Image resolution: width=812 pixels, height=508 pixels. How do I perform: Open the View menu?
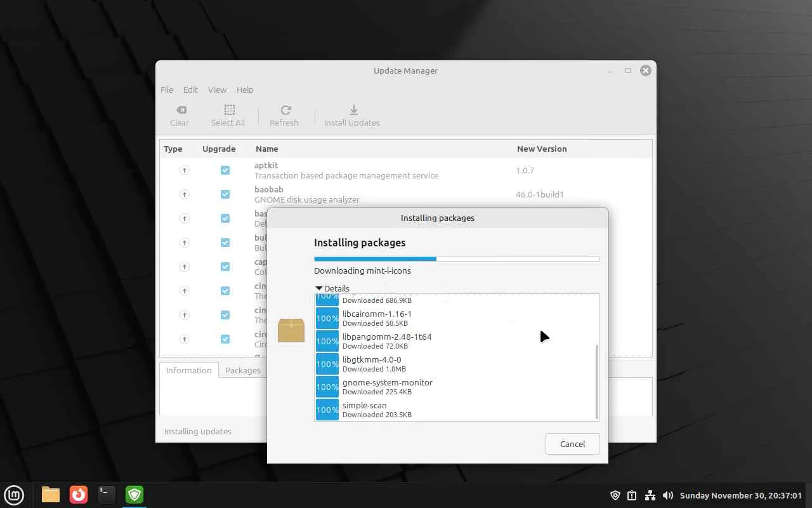point(217,90)
